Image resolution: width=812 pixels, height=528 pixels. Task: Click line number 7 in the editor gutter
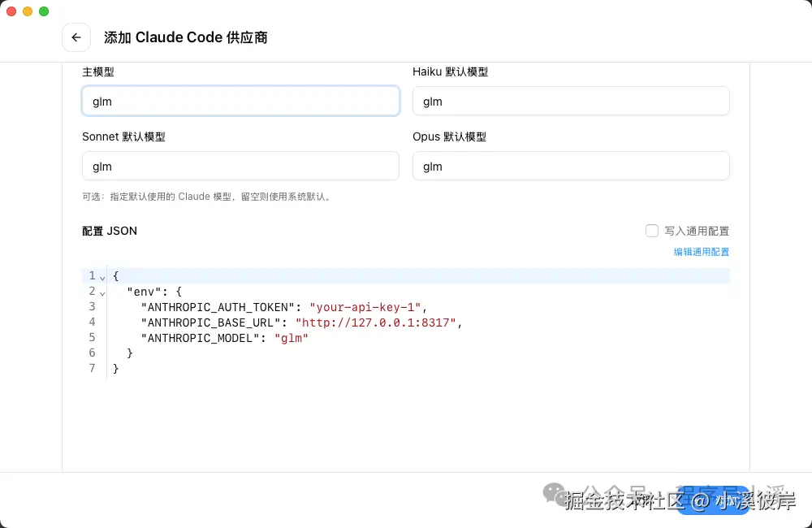pyautogui.click(x=93, y=368)
